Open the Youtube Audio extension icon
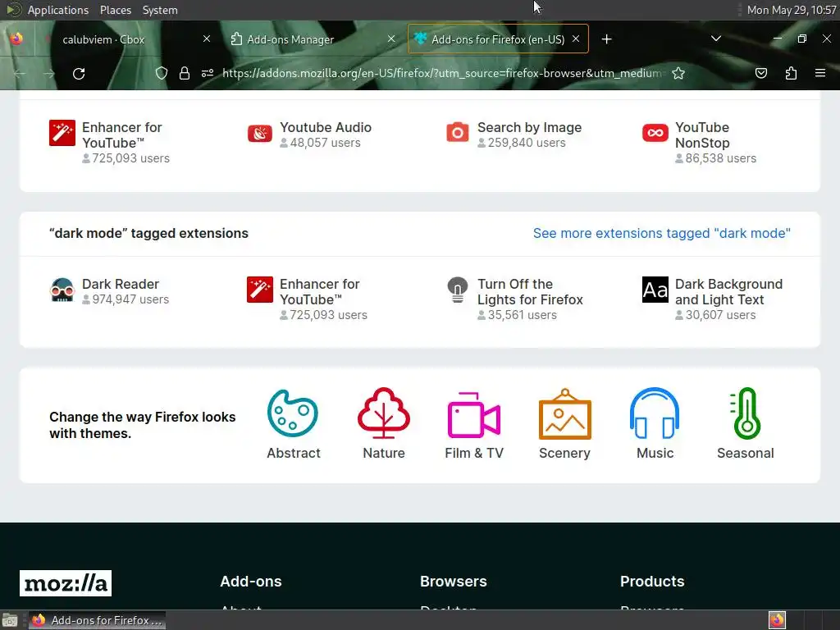Screen dimensions: 840x630 click(260, 133)
